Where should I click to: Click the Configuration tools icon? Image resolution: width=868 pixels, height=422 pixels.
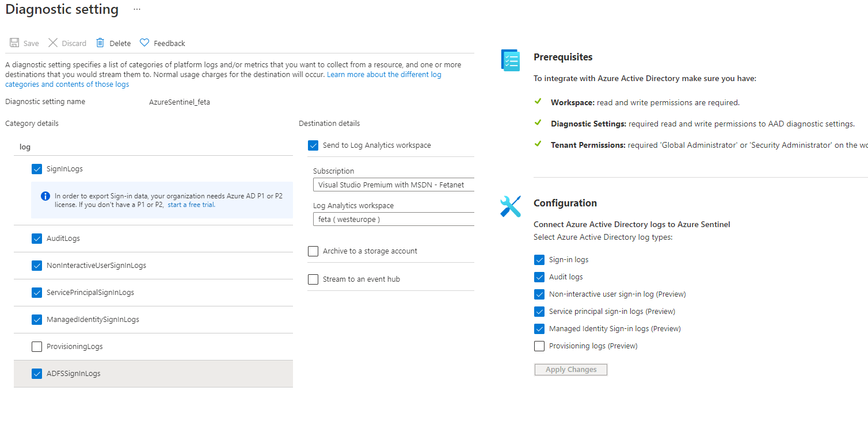pos(511,206)
